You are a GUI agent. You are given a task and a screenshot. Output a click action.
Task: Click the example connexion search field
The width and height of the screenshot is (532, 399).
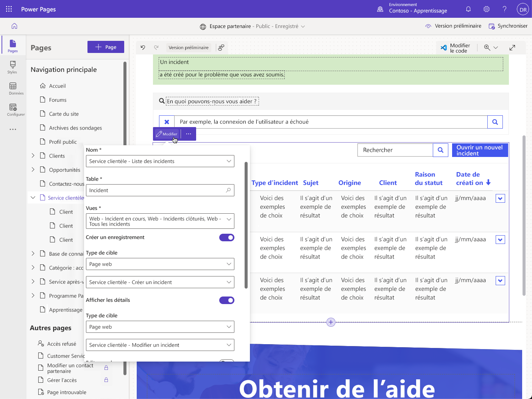point(331,122)
